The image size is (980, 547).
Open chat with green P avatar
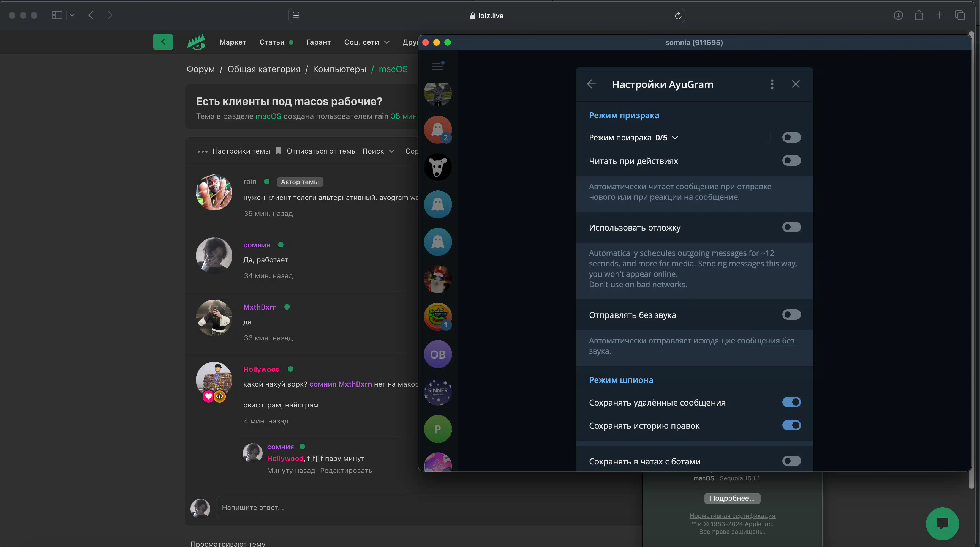437,429
